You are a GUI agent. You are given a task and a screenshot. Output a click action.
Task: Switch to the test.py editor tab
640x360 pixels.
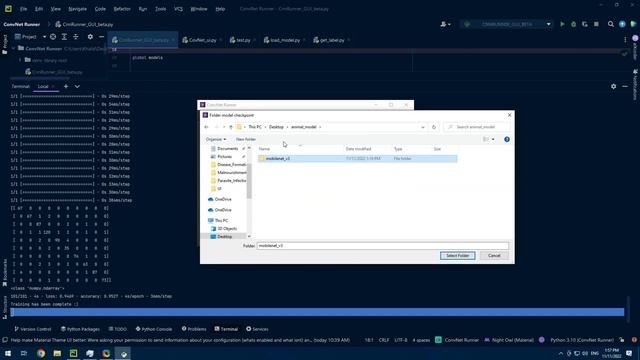coord(242,40)
